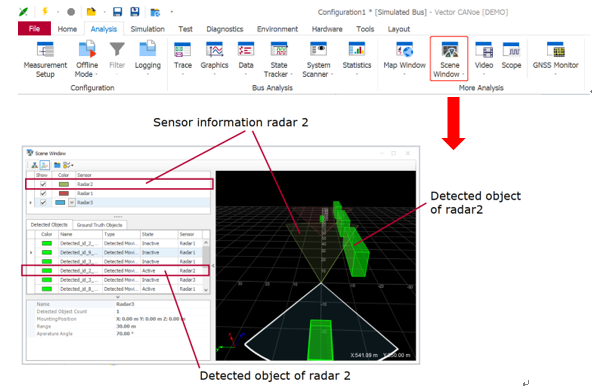The width and height of the screenshot is (592, 386).
Task: Open the Statistics window
Action: point(357,56)
